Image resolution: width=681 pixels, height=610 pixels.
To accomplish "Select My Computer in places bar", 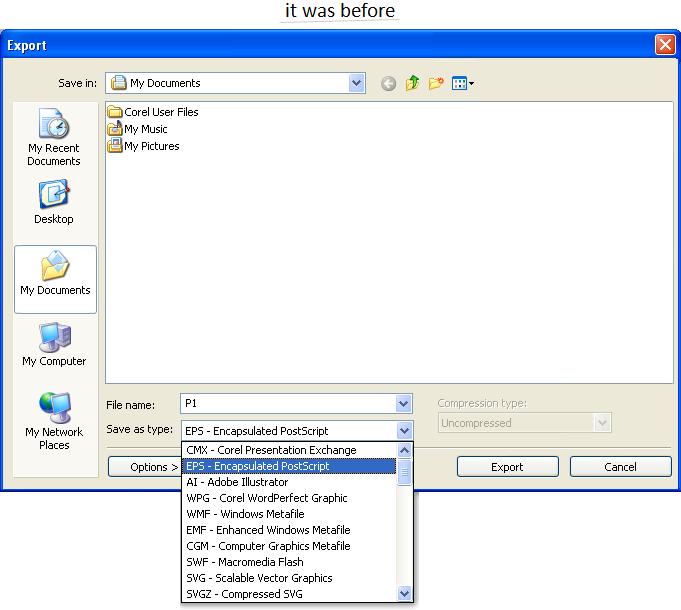I will click(54, 344).
